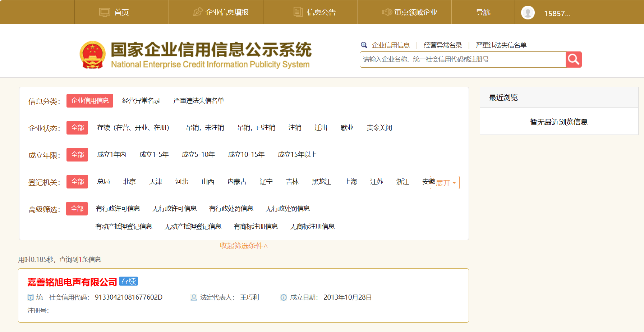
Task: Open the 企业信息填报 navigation tab
Action: [216, 12]
